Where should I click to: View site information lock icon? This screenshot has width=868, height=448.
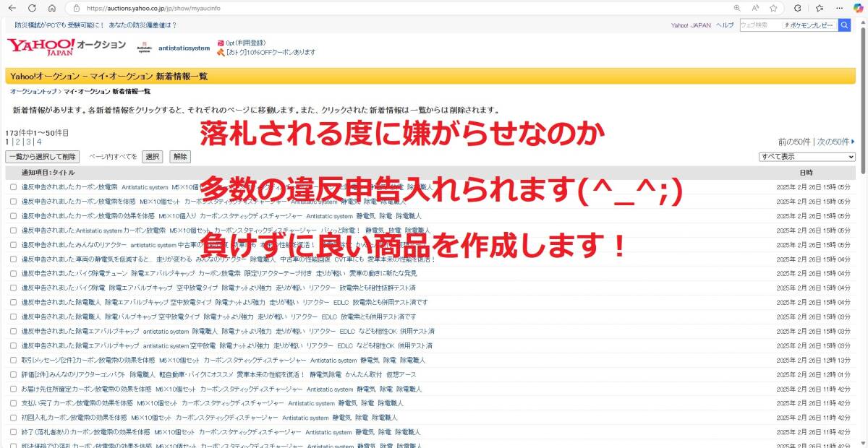point(77,8)
